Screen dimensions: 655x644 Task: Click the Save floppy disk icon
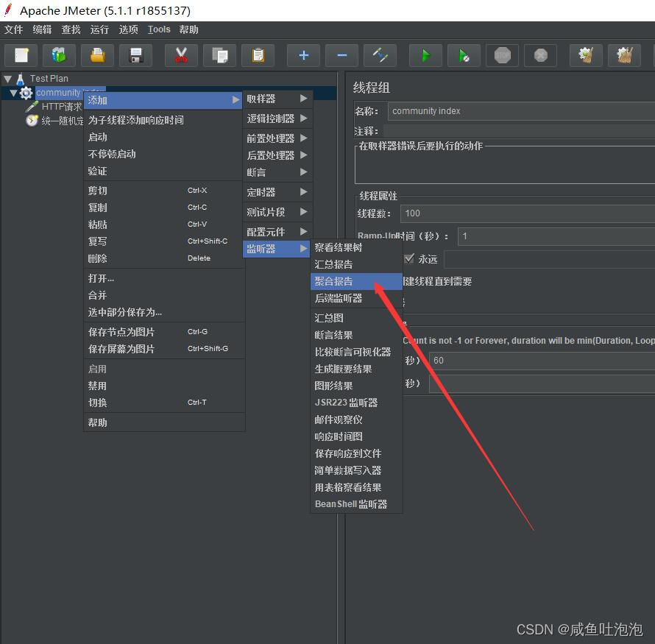coord(135,55)
